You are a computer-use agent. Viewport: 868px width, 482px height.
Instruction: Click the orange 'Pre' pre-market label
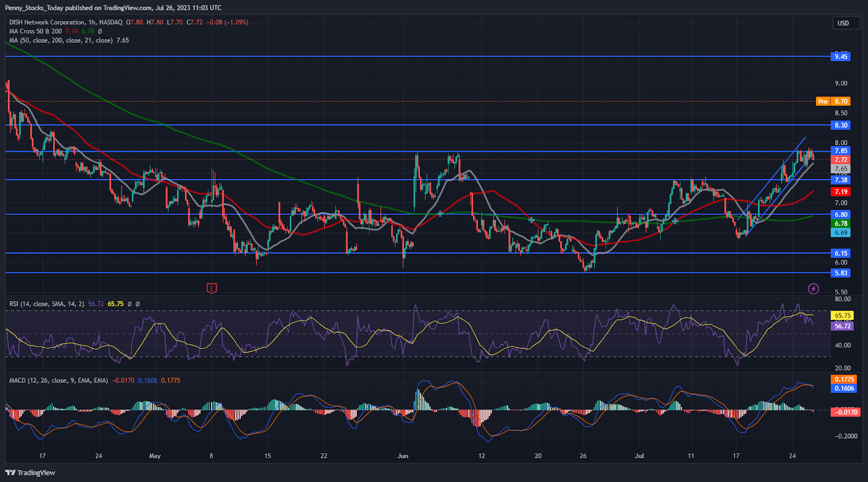[x=823, y=101]
